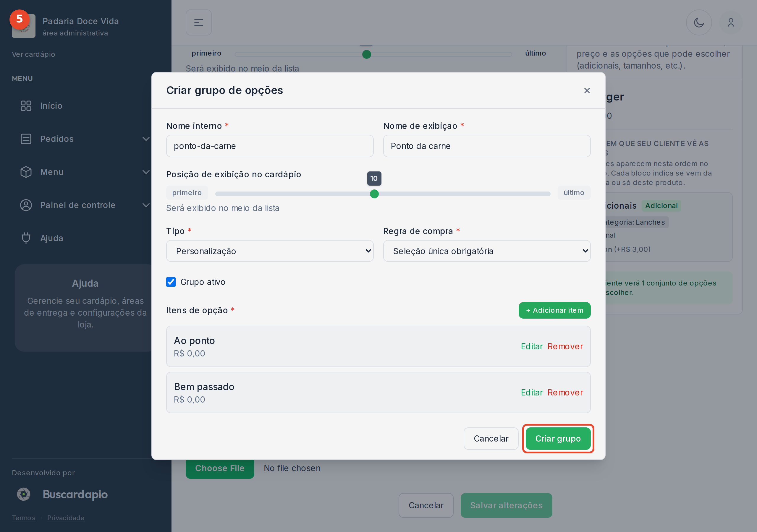Click the Choose File button behind dialog
Viewport: 757px width, 532px height.
220,468
